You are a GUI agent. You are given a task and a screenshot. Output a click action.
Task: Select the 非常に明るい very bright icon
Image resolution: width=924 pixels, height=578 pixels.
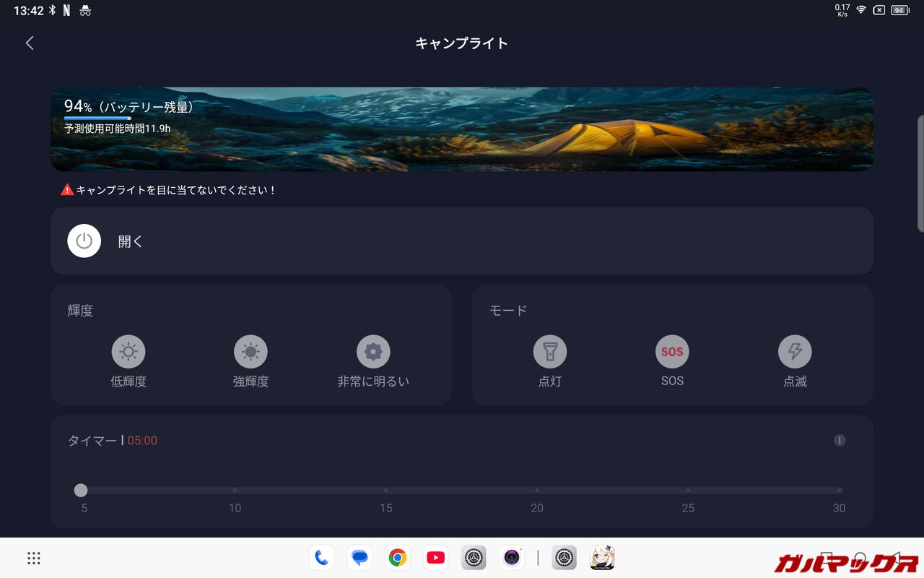[373, 352]
